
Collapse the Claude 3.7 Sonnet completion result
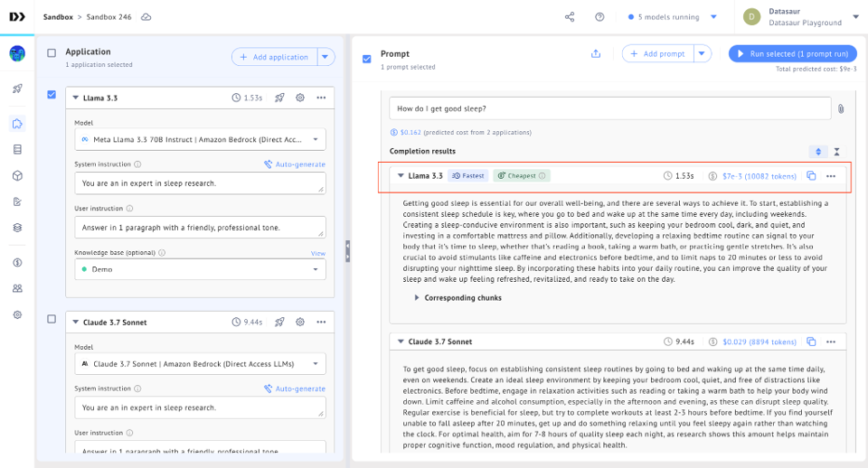pos(401,342)
